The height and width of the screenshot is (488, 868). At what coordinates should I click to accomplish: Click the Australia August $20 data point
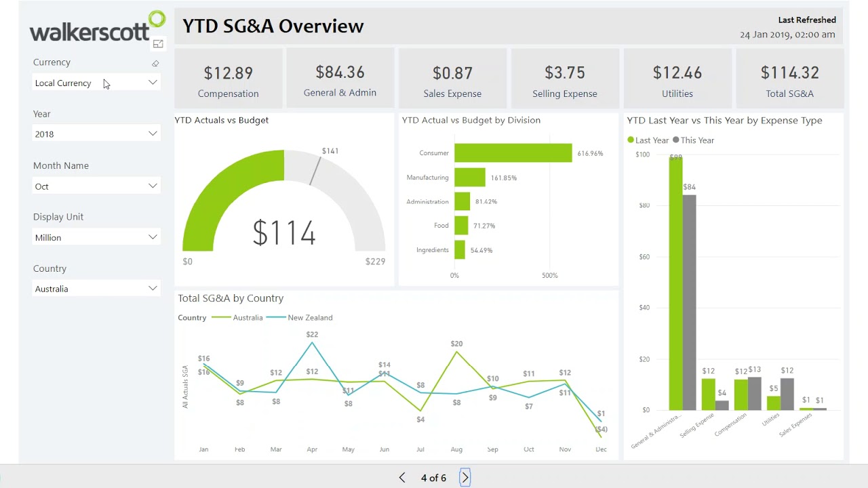pos(456,352)
